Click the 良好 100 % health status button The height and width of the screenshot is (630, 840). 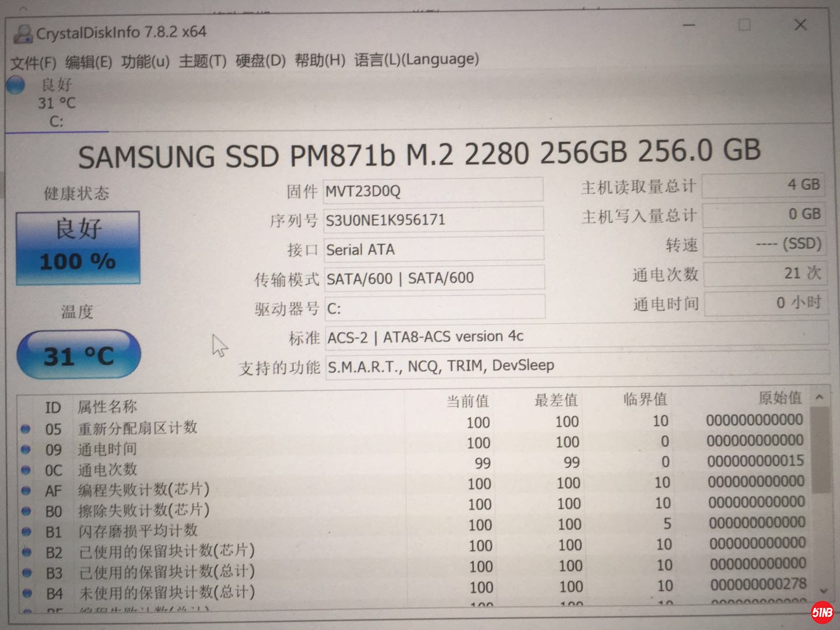click(78, 247)
